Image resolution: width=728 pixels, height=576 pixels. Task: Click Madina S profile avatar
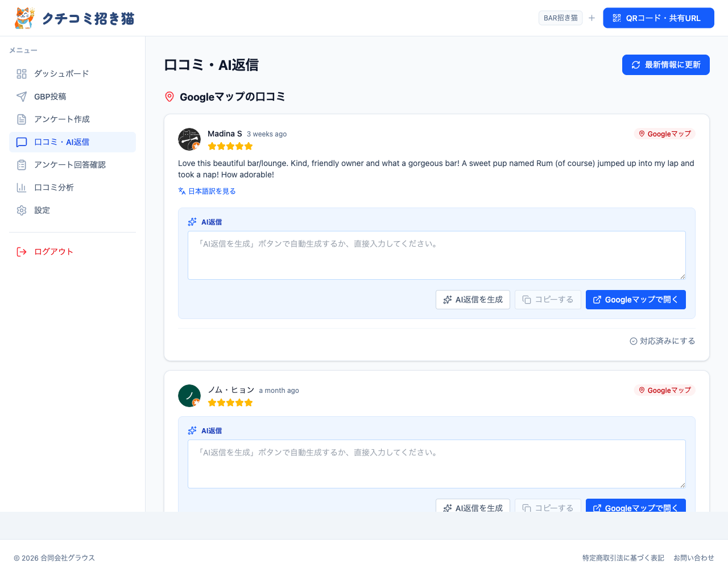click(x=189, y=138)
